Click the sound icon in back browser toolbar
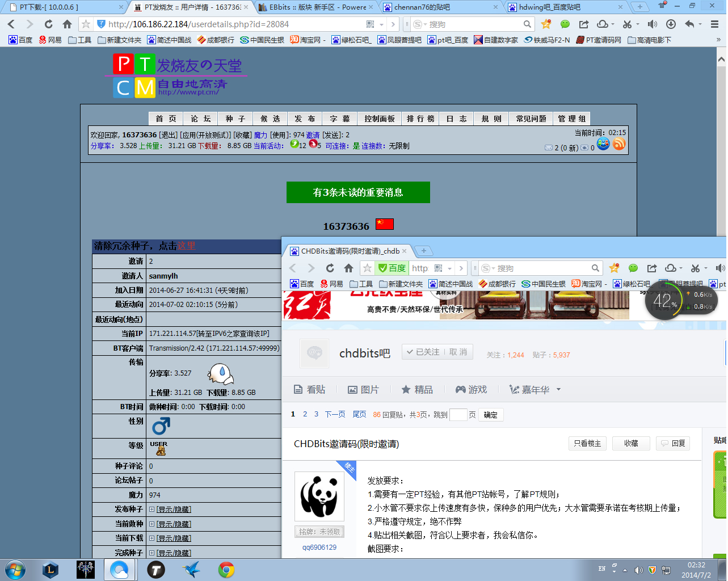Viewport: 728px width, 581px height. 653,24
